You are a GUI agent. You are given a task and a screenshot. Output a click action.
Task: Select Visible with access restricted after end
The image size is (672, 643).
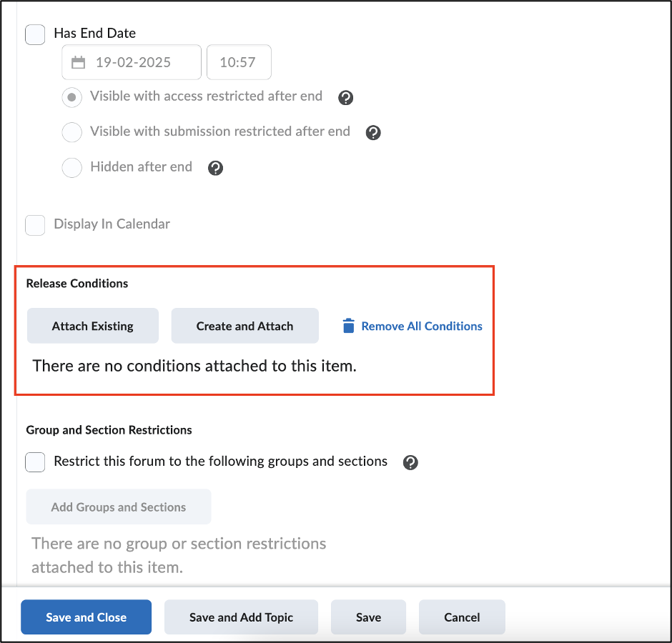(x=72, y=97)
